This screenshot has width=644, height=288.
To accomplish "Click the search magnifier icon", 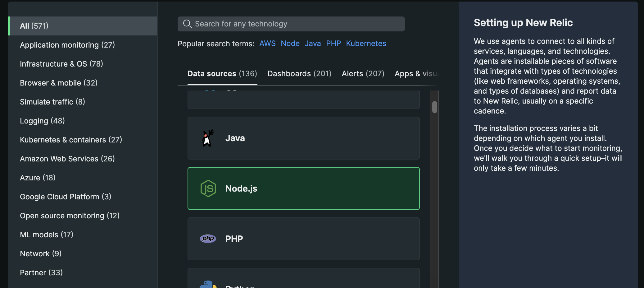I will 187,24.
